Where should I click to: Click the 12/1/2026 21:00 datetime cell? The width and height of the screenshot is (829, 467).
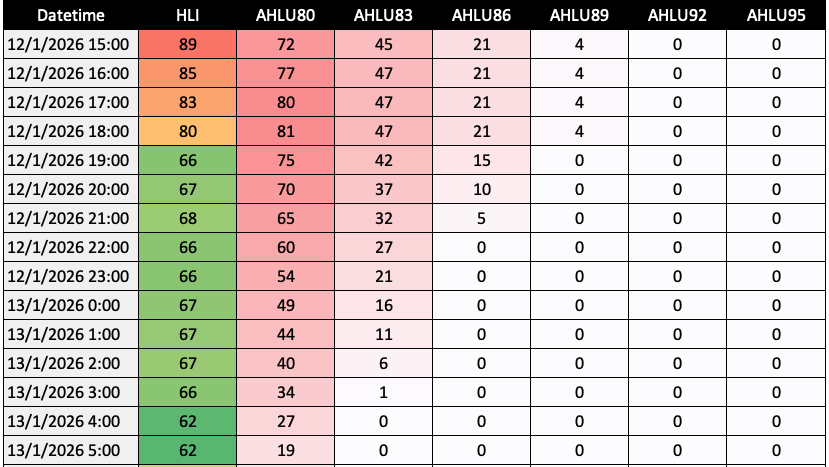point(69,218)
